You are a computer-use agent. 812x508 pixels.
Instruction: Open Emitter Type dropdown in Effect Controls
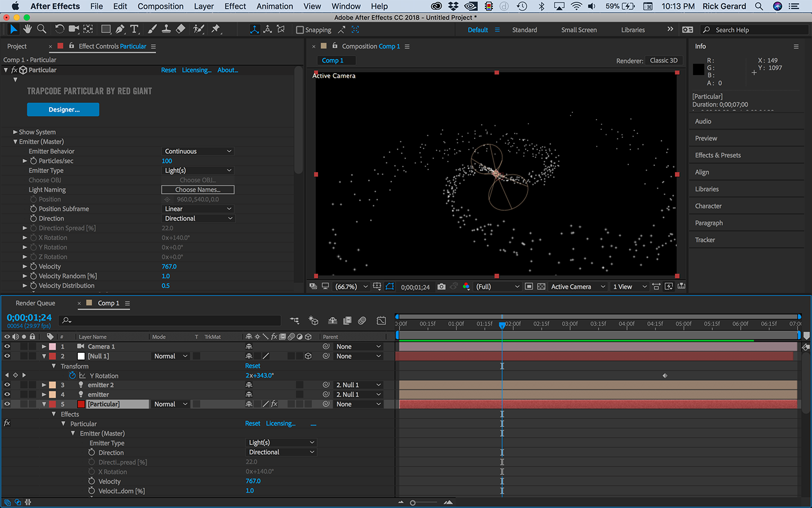coord(198,170)
